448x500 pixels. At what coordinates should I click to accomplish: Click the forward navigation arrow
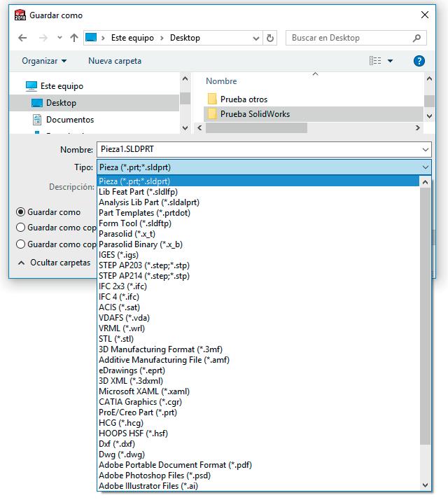43,38
